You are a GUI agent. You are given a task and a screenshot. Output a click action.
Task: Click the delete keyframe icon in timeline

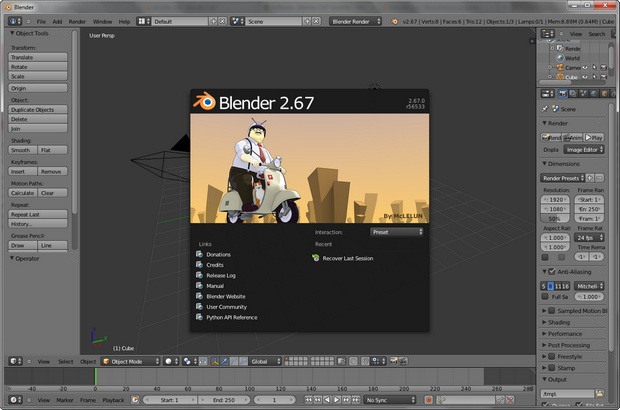pyautogui.click(x=510, y=400)
